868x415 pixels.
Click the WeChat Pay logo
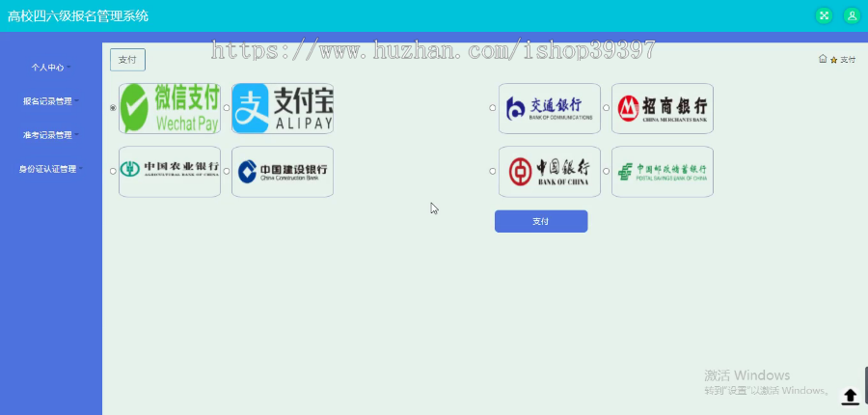(170, 109)
